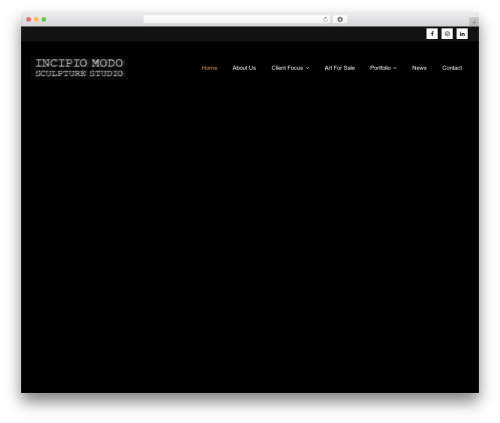Maximize the window with green button
The image size is (500, 423).
(x=44, y=19)
